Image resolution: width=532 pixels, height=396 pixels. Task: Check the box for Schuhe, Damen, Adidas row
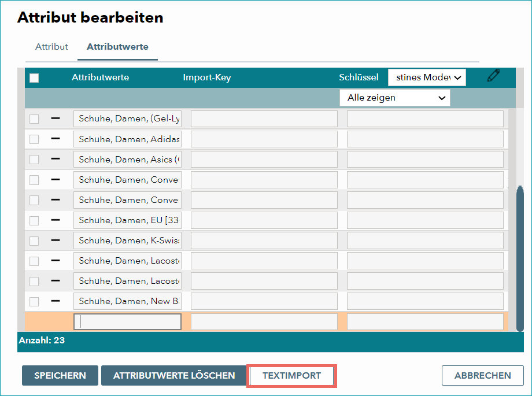point(34,139)
